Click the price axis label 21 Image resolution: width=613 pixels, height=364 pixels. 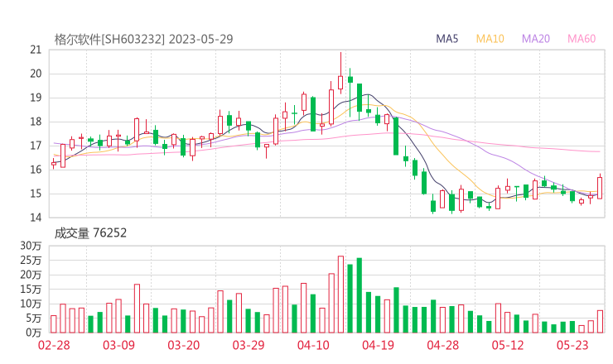click(x=36, y=50)
